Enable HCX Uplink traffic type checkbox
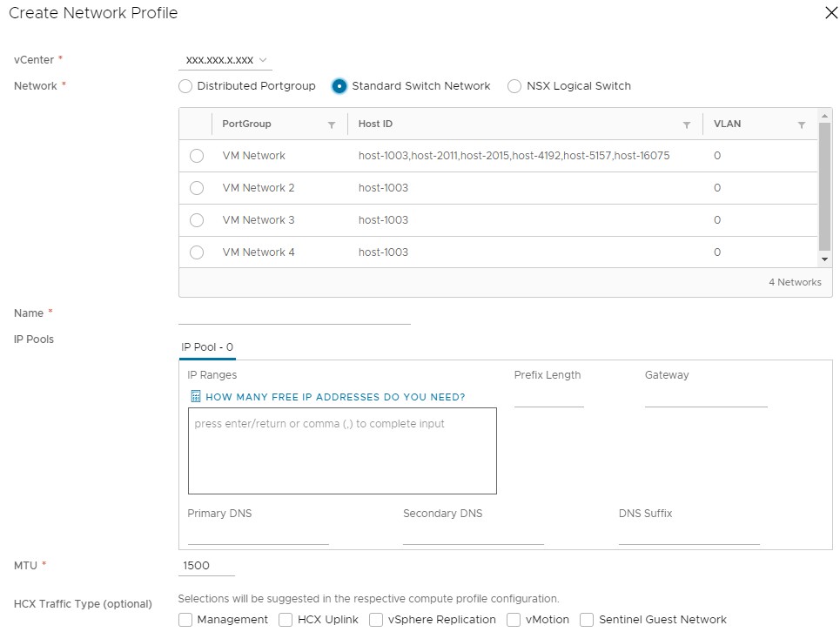 286,620
